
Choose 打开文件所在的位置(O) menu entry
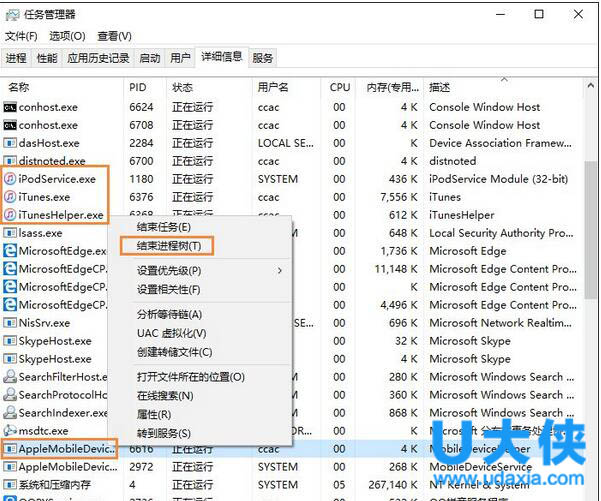tap(191, 377)
